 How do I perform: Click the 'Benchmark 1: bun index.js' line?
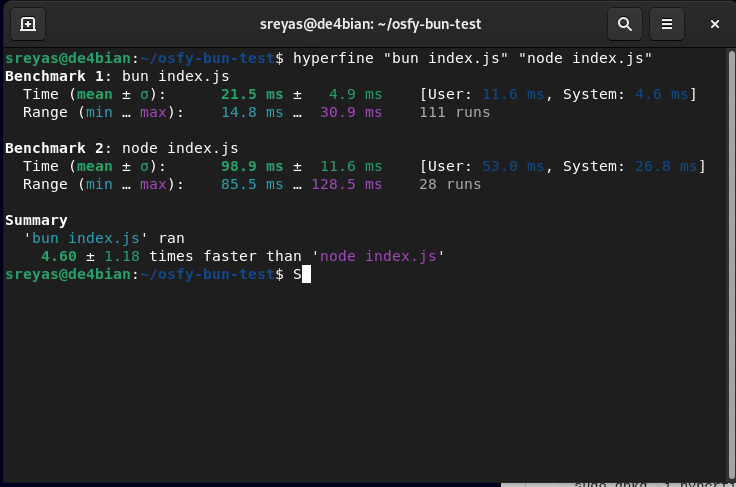(117, 76)
